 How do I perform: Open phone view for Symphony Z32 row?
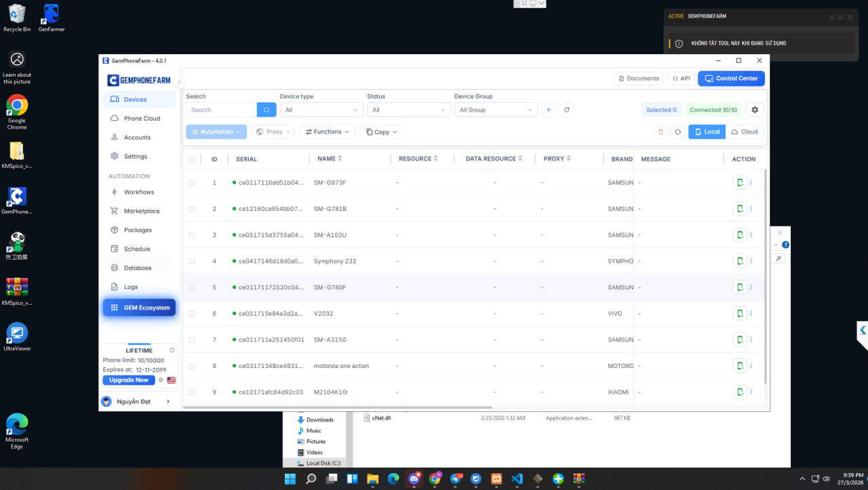point(739,261)
